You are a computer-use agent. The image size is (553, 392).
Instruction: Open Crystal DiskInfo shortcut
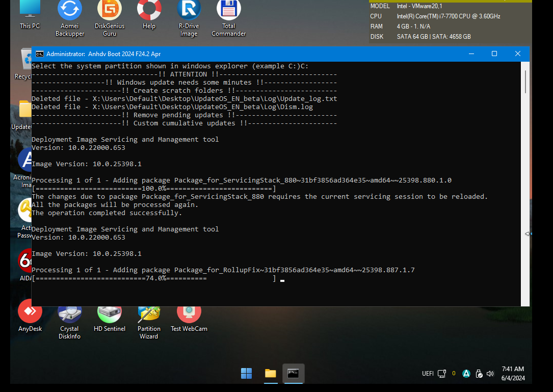(69, 322)
